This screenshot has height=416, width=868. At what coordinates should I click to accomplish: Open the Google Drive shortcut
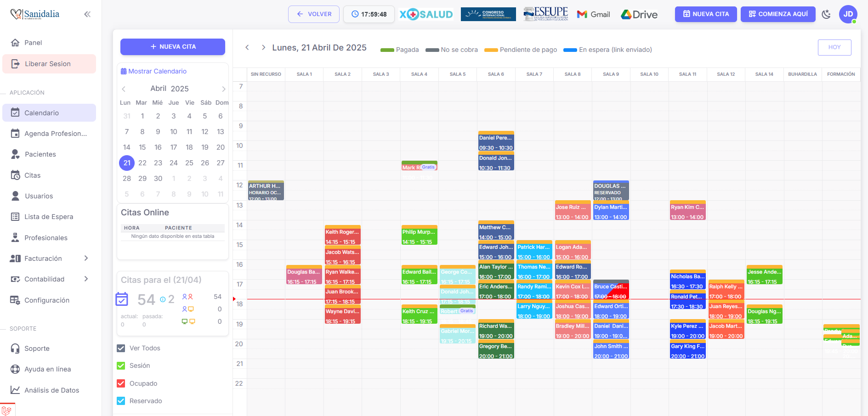(x=639, y=14)
